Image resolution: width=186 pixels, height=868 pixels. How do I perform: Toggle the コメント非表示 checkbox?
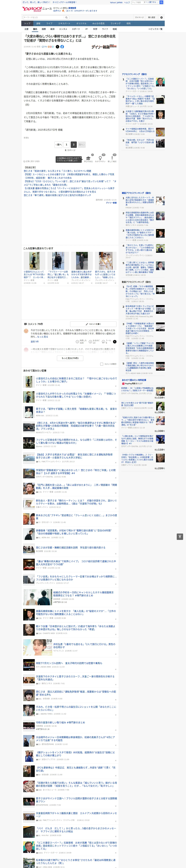(x=102, y=364)
